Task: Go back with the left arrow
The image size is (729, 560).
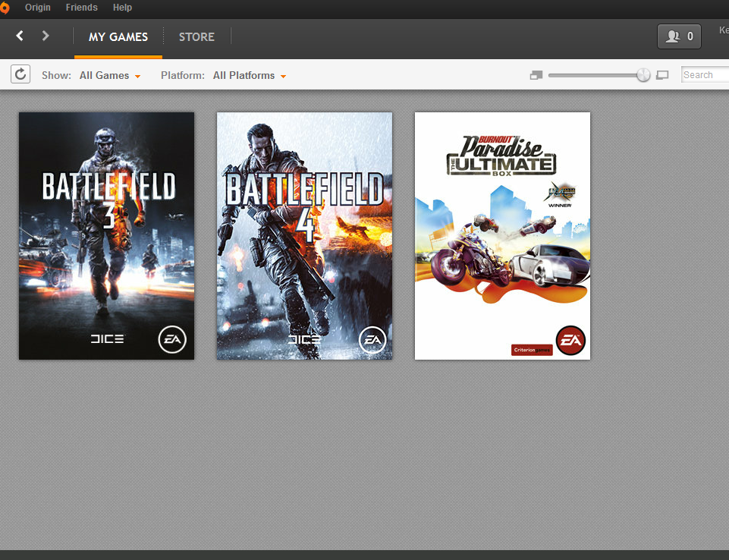Action: (x=20, y=36)
